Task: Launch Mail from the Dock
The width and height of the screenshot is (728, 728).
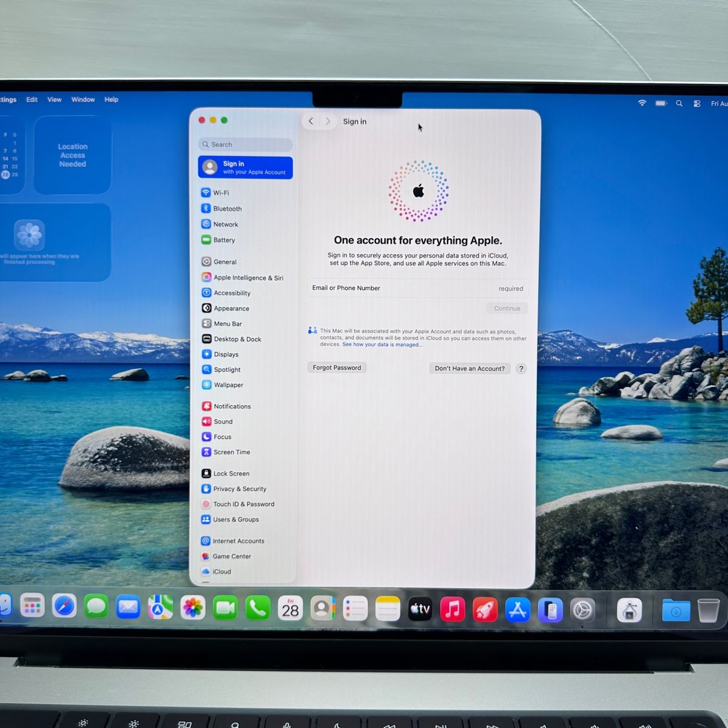Action: 128,607
